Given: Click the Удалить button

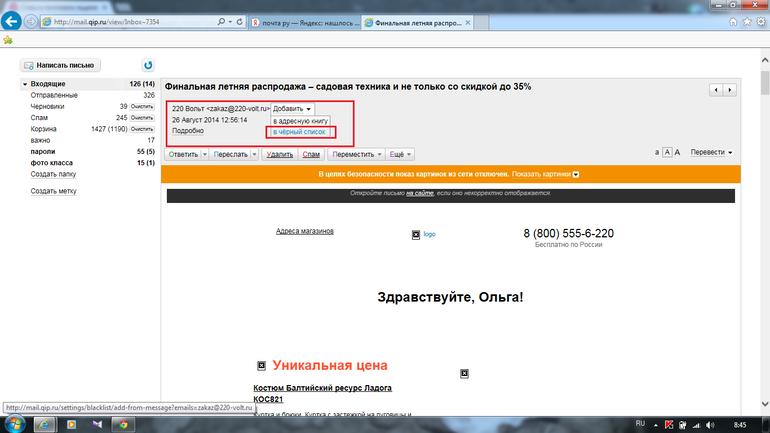Looking at the screenshot, I should (x=280, y=155).
